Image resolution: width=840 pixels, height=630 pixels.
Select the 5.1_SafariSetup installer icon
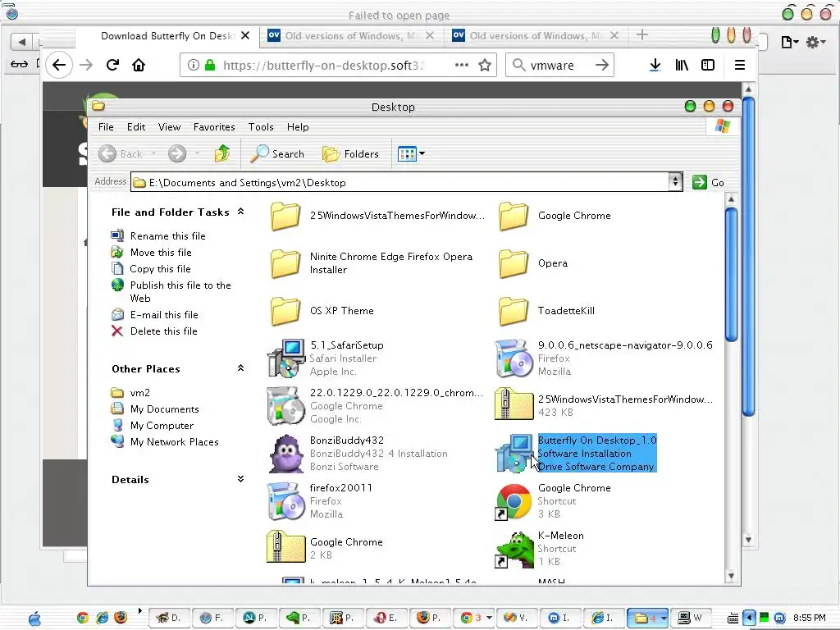pos(286,358)
